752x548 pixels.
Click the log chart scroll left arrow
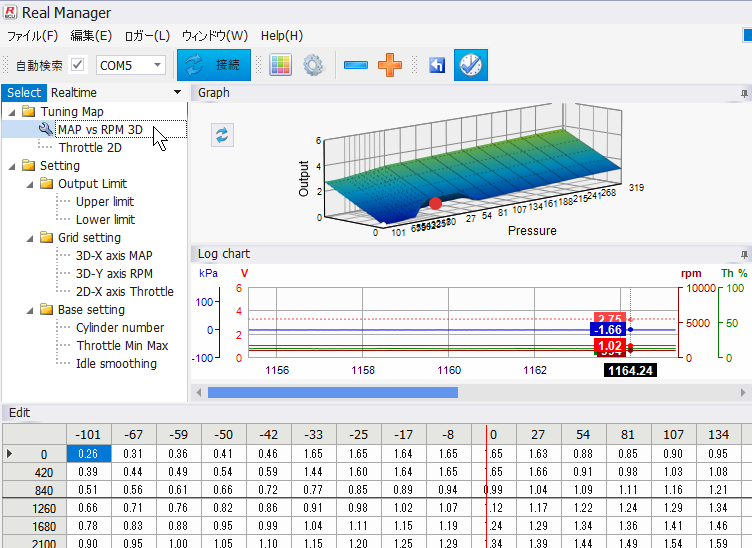pos(199,393)
